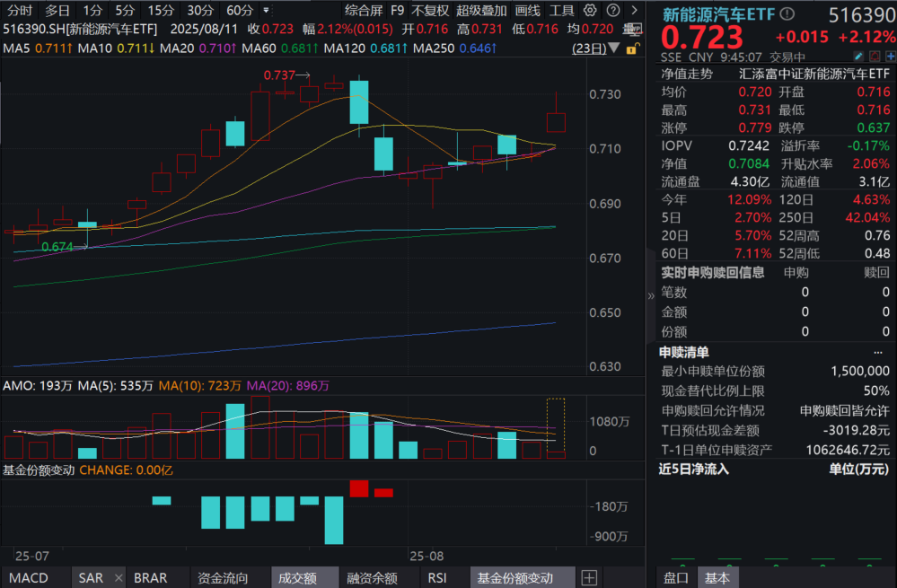The height and width of the screenshot is (588, 897).
Task: Click the blue plus icon next to the bell
Action: click(x=889, y=55)
